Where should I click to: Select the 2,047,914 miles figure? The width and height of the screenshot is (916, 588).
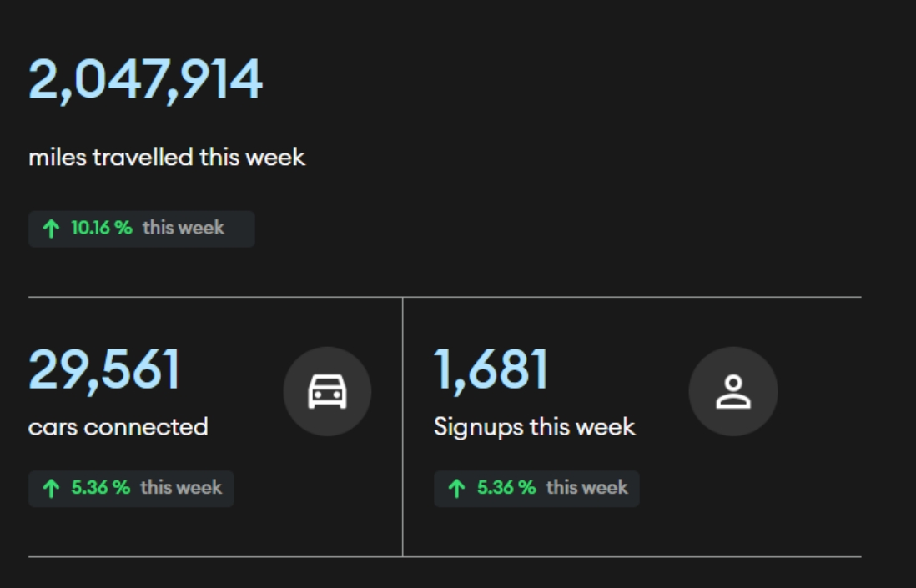(x=146, y=81)
